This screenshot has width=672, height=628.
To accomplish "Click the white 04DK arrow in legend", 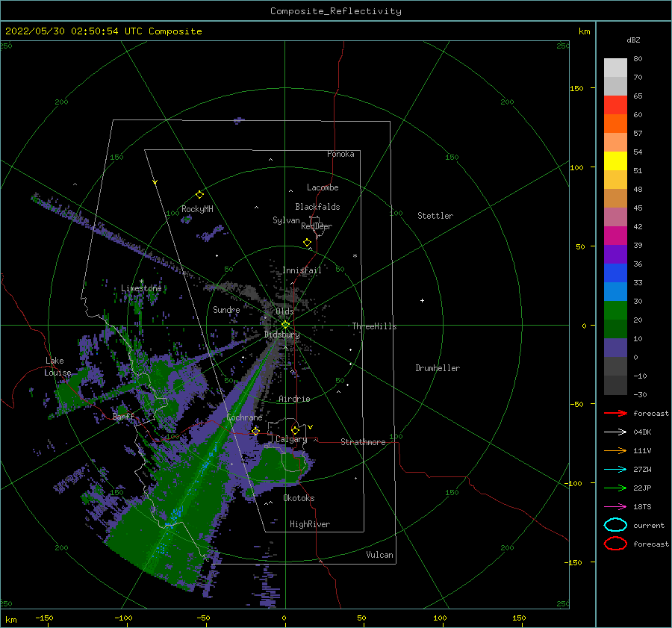I will coord(615,432).
